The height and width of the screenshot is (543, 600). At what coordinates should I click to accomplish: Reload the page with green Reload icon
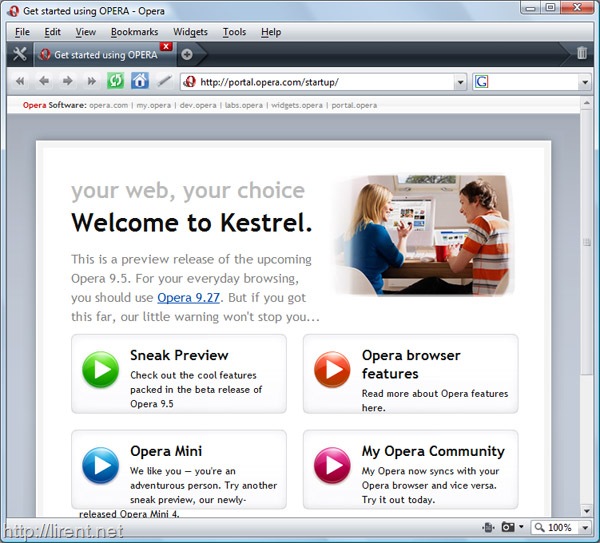click(x=116, y=81)
